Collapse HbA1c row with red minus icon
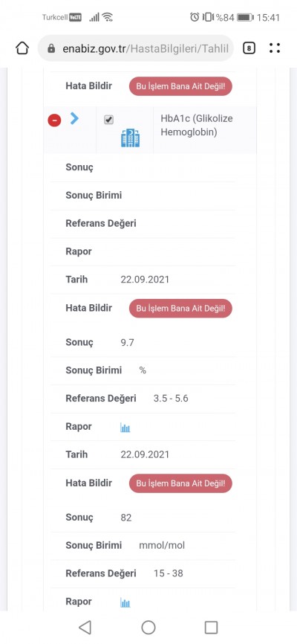The width and height of the screenshot is (297, 644). [x=54, y=120]
